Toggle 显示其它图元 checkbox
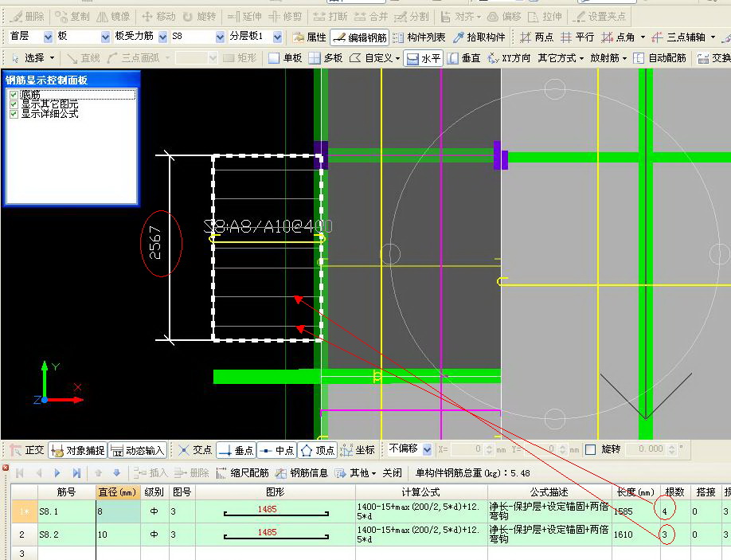 click(x=14, y=104)
